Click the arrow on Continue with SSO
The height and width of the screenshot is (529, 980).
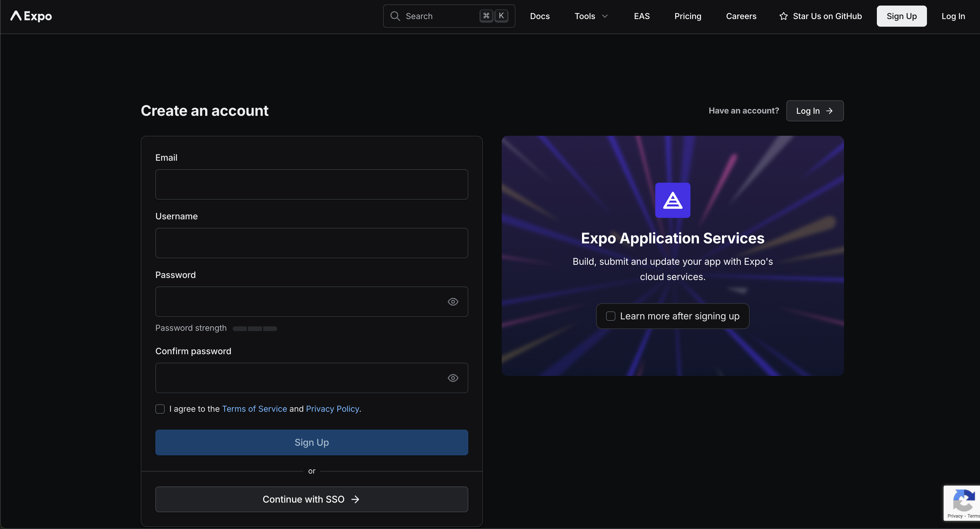pos(355,499)
